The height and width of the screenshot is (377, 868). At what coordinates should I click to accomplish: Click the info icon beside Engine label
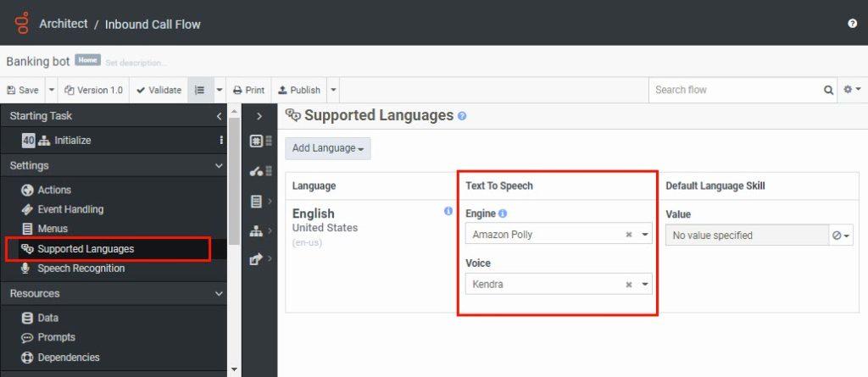click(x=503, y=214)
